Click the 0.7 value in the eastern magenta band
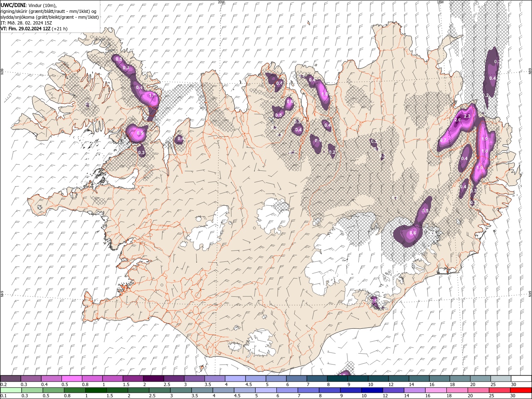Image resolution: width=532 pixels, height=399 pixels. (x=443, y=140)
